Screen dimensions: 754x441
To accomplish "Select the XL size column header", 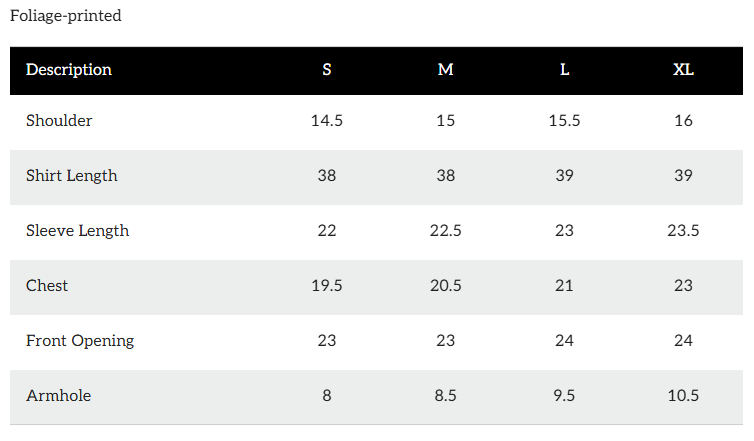I will tap(683, 70).
